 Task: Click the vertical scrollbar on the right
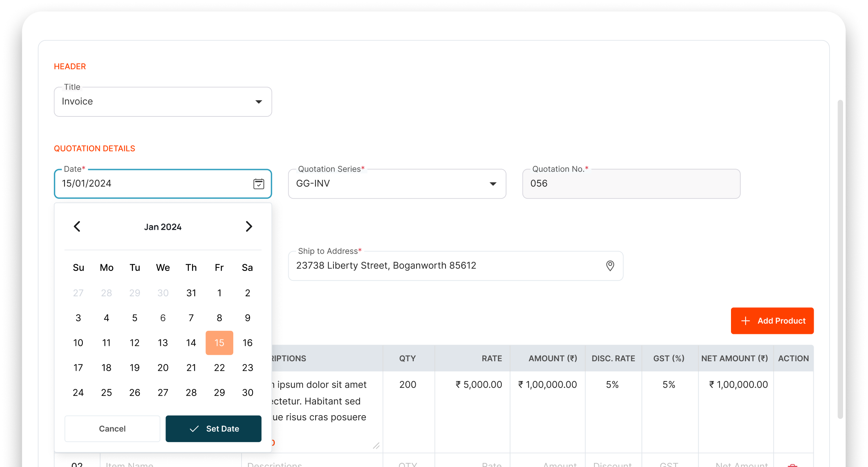point(840,259)
